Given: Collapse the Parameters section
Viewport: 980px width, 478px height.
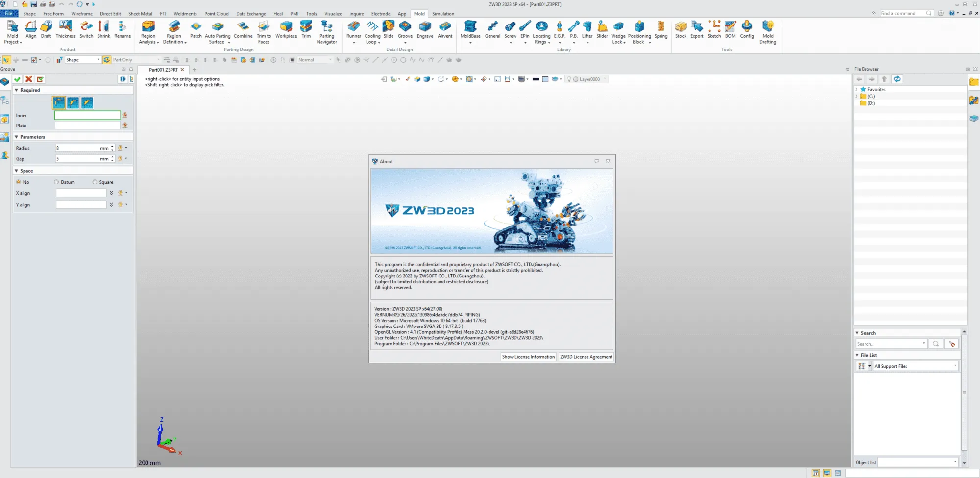Looking at the screenshot, I should point(16,137).
